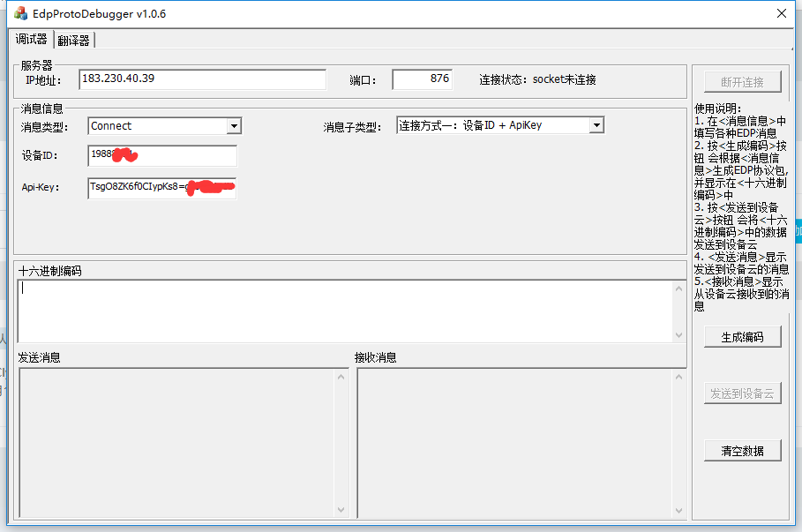Click the hex editor scrollbar down arrow
This screenshot has width=802, height=532.
coord(678,335)
